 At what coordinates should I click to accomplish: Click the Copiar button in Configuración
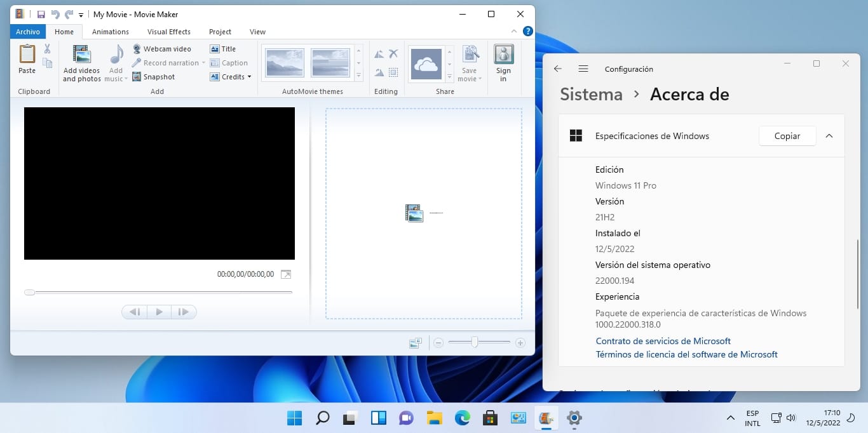787,136
